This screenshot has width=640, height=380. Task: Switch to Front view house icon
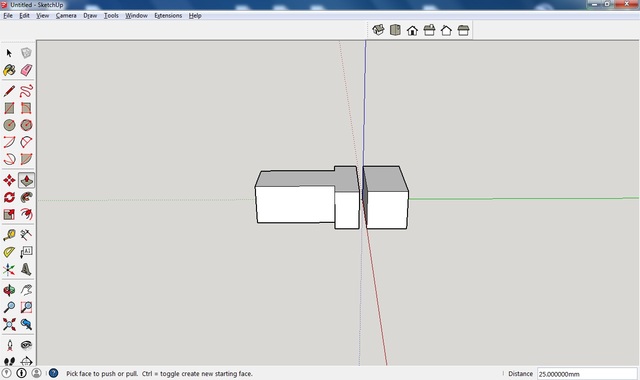(x=412, y=30)
